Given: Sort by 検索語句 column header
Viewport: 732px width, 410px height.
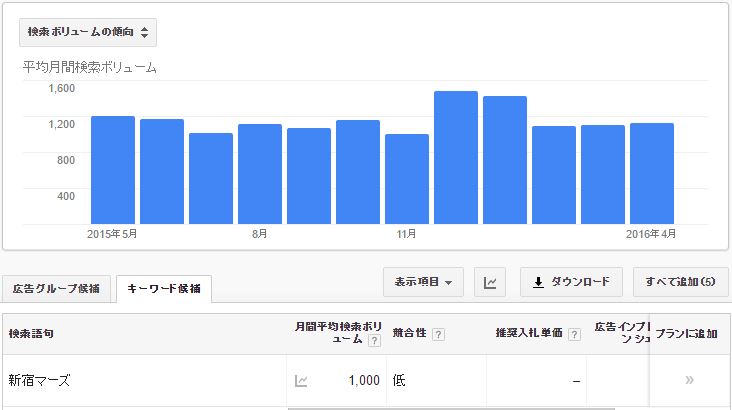Looking at the screenshot, I should pyautogui.click(x=31, y=333).
